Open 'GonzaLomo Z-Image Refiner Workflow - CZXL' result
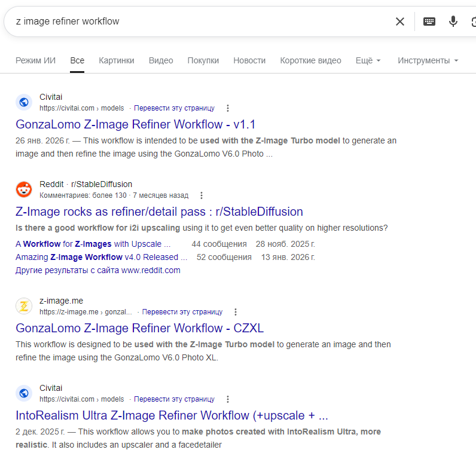The width and height of the screenshot is (476, 459). pos(140,328)
